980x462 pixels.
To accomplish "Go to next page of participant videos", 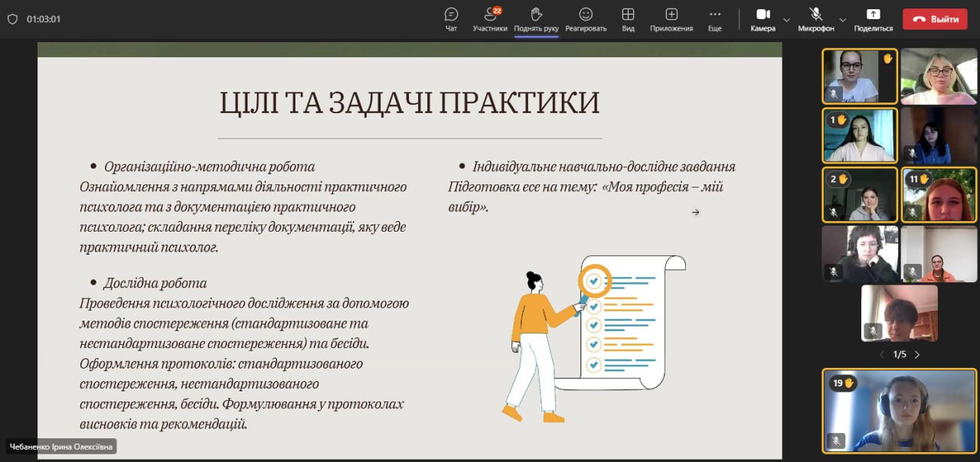I will (917, 354).
